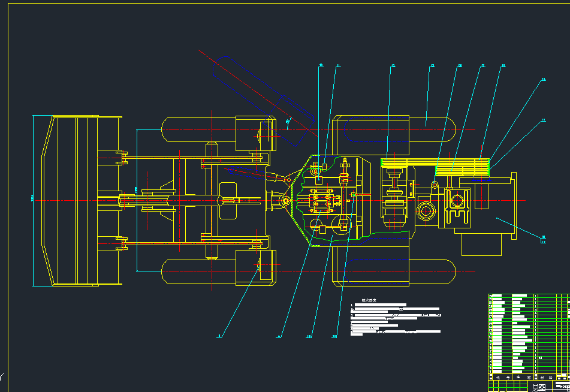Select part balloon label 10
570x392 pixels.
[x=321, y=65]
